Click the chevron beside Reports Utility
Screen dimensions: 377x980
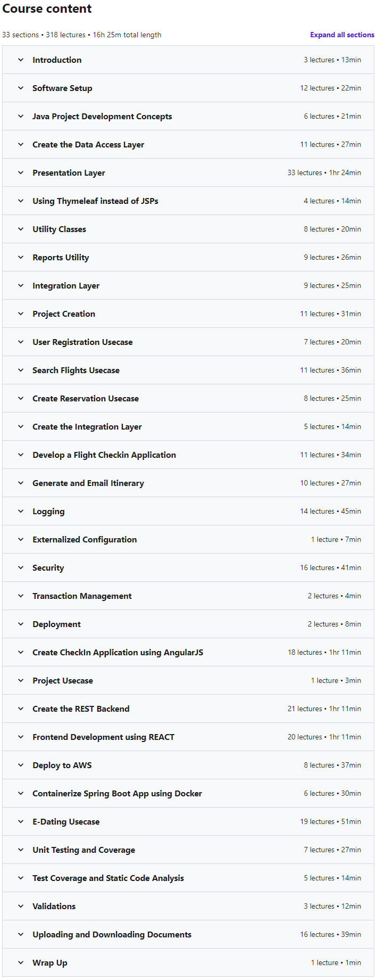point(21,257)
